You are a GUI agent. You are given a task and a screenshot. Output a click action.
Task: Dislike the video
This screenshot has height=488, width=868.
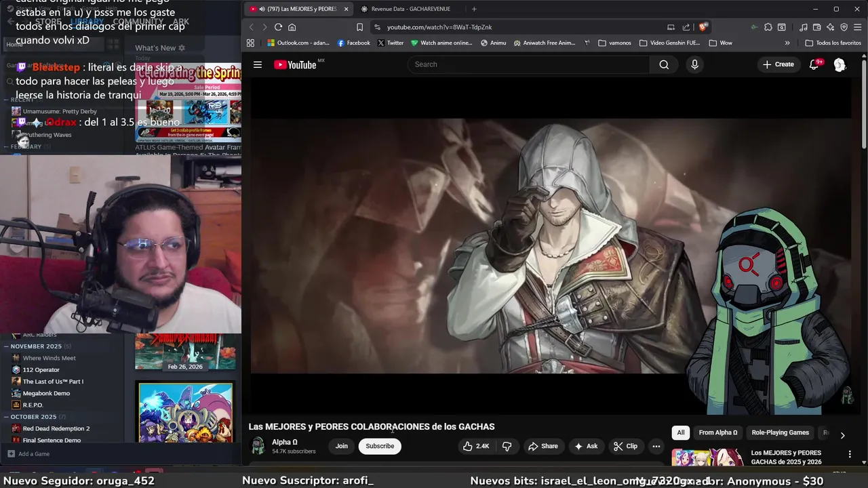click(x=507, y=446)
